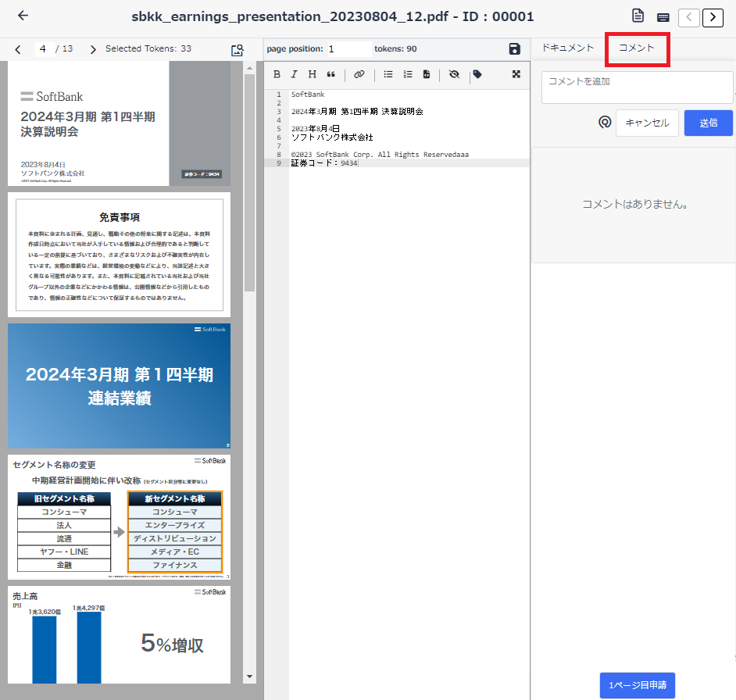Click the thumbnail panel scrollbar thumb

tap(249, 183)
